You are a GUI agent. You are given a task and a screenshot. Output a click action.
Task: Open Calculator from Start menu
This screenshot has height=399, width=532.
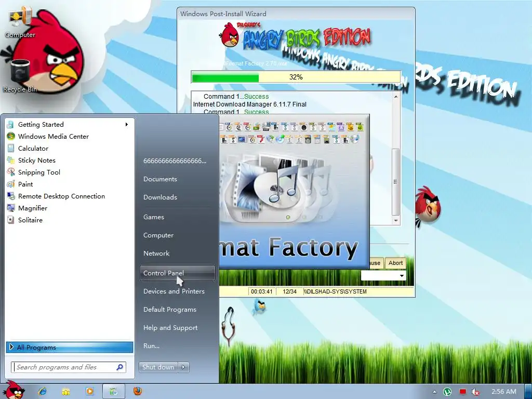(70, 148)
